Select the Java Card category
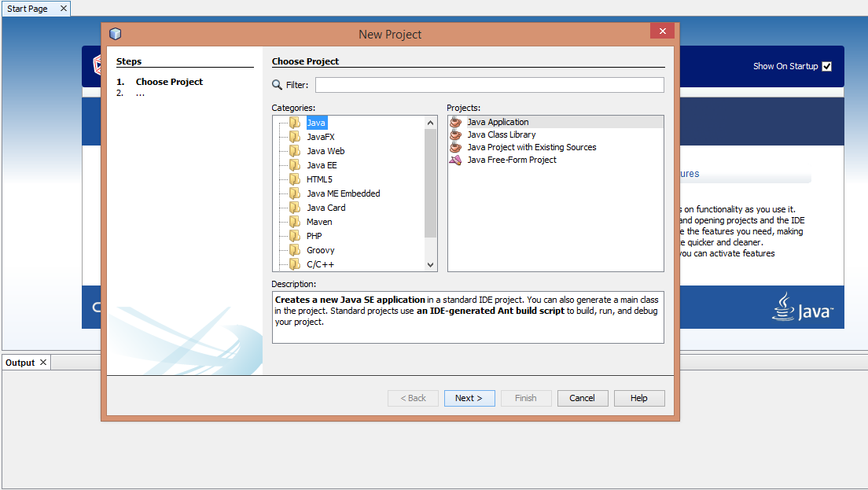The width and height of the screenshot is (868, 490). click(326, 208)
